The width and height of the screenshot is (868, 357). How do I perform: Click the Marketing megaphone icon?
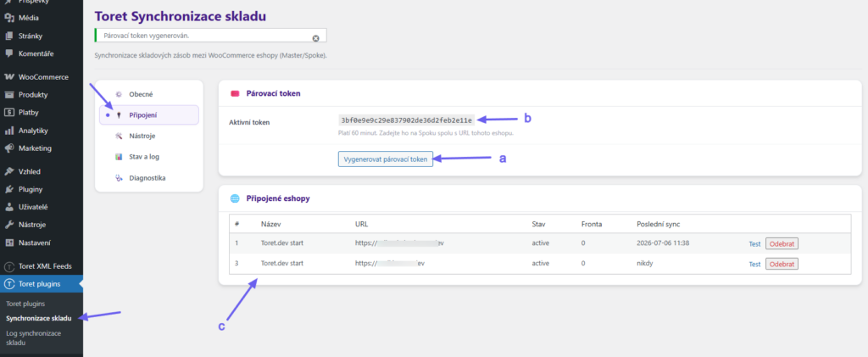8,148
